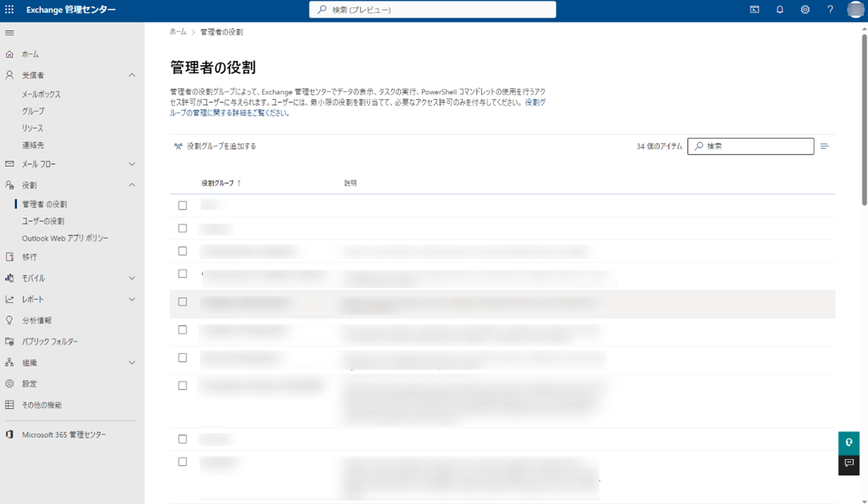Click the add role group icon
Screen dimensions: 868x504
178,146
